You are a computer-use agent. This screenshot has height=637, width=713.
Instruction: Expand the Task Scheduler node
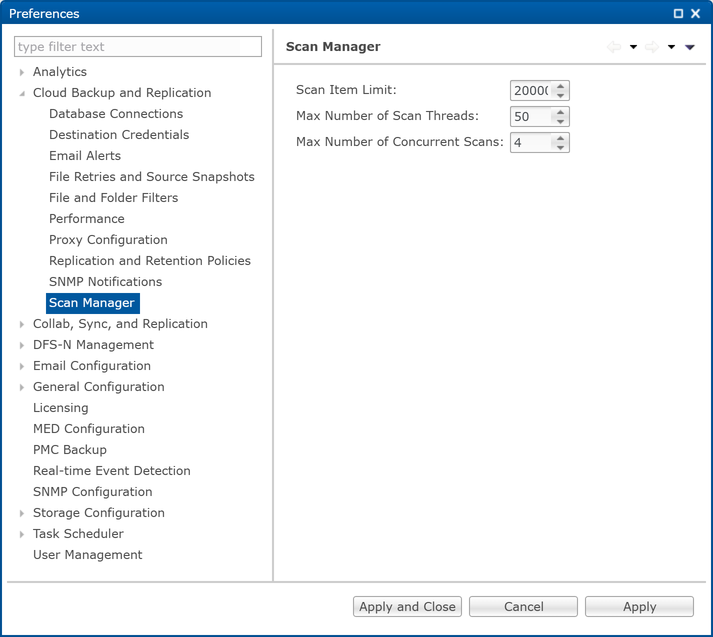(21, 534)
